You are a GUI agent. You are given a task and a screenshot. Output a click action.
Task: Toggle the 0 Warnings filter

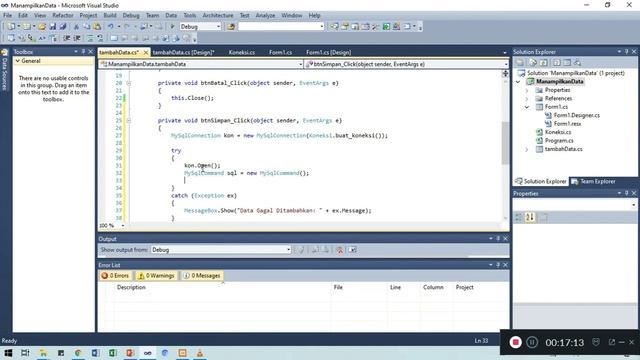click(x=156, y=276)
